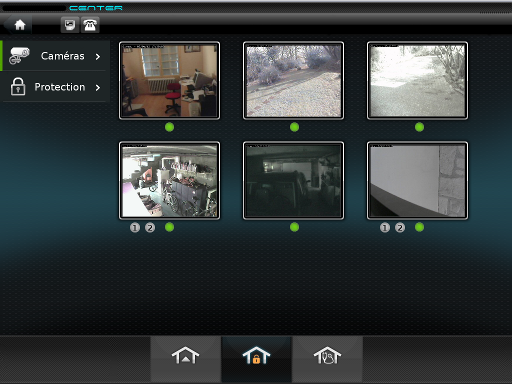512x384 pixels.
Task: Select preset 1 under workshop camera
Action: coord(135,228)
